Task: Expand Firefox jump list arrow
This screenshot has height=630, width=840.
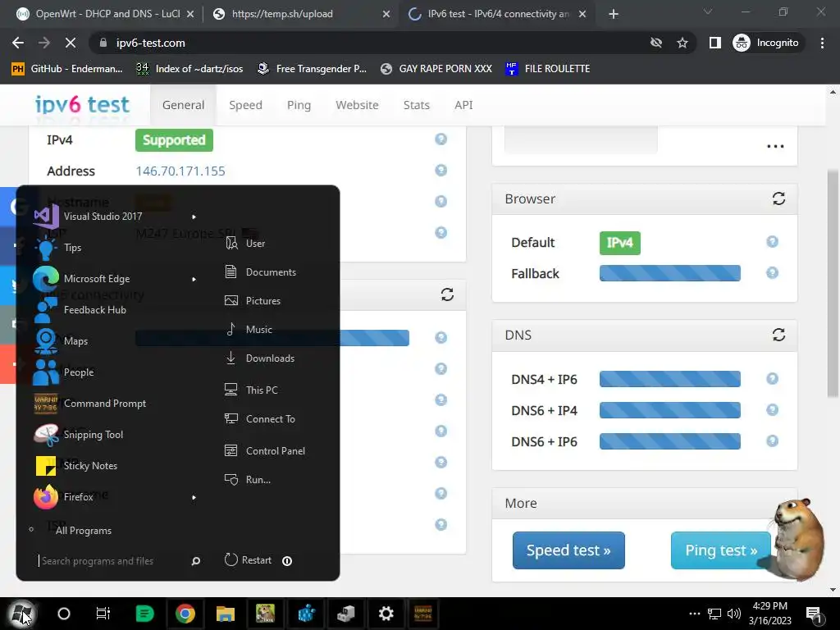Action: click(x=194, y=498)
